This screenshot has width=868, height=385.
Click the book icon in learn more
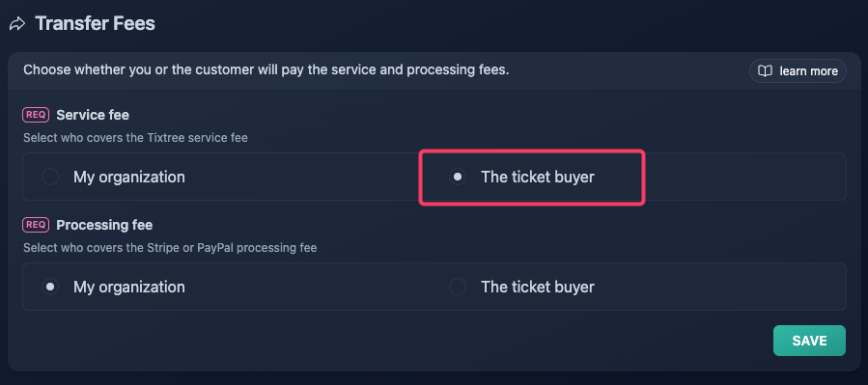click(765, 71)
